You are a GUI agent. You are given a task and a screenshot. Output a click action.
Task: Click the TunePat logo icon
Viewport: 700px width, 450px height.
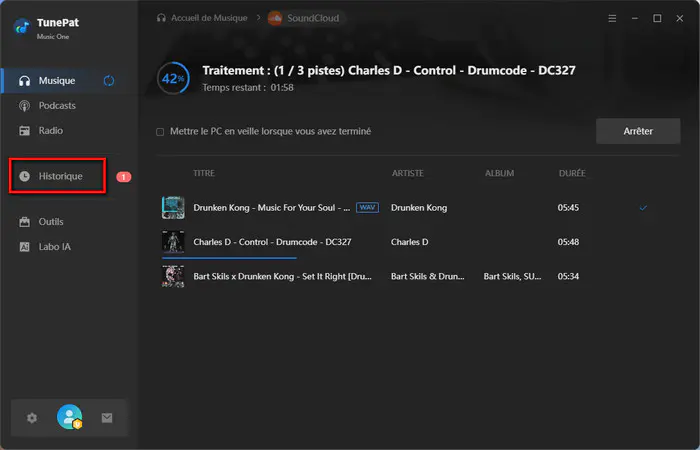21,27
